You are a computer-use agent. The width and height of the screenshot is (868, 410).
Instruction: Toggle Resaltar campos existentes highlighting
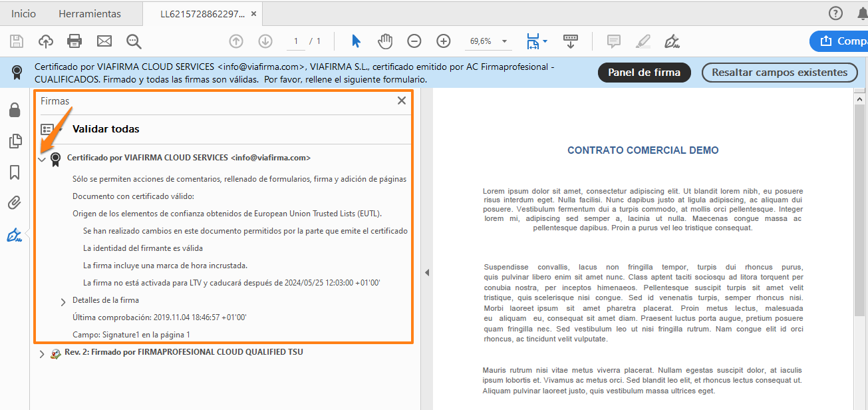tap(779, 72)
